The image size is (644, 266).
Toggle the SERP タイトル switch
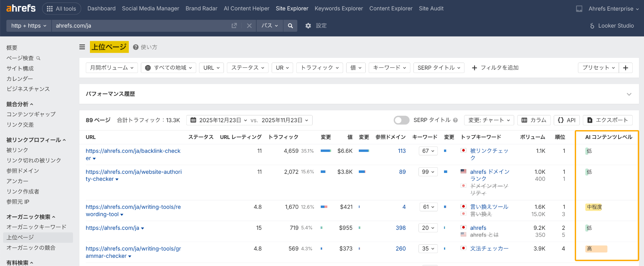(401, 120)
